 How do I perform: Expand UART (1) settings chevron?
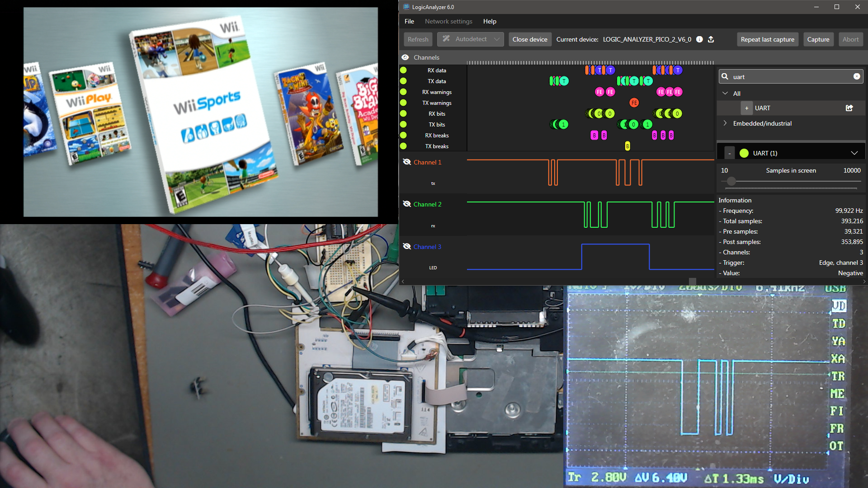coord(854,153)
